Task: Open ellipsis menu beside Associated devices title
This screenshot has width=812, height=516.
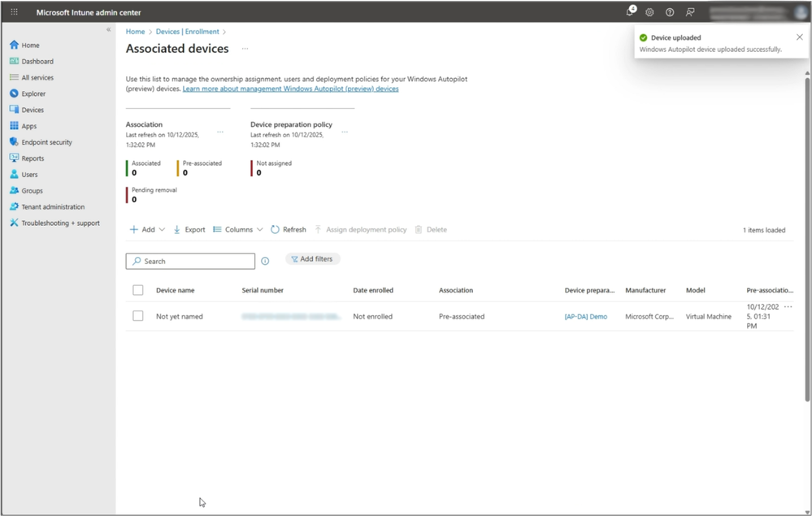Action: [x=245, y=49]
